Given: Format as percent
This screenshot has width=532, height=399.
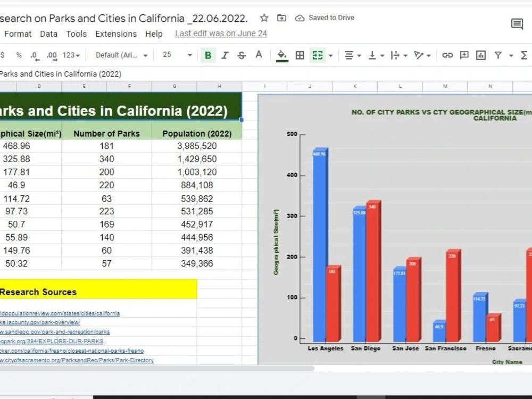Looking at the screenshot, I should (x=19, y=55).
